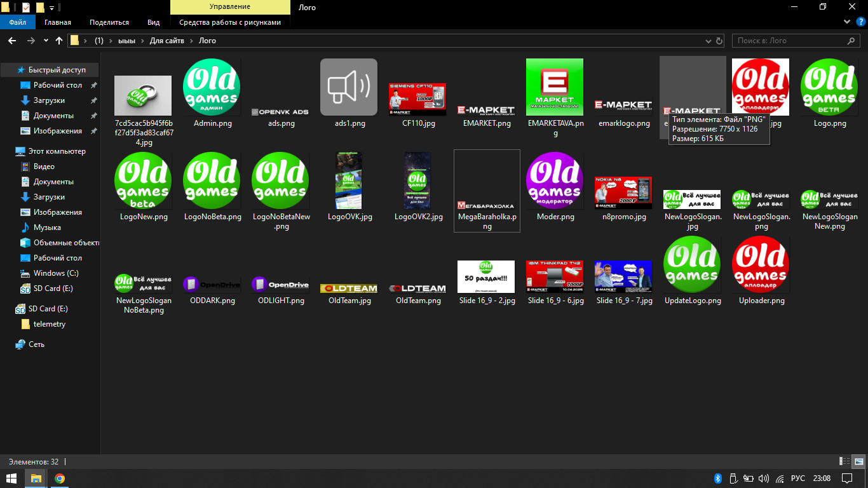Click the n8promo.jpg file name
Viewport: 868px width, 488px height.
[624, 217]
